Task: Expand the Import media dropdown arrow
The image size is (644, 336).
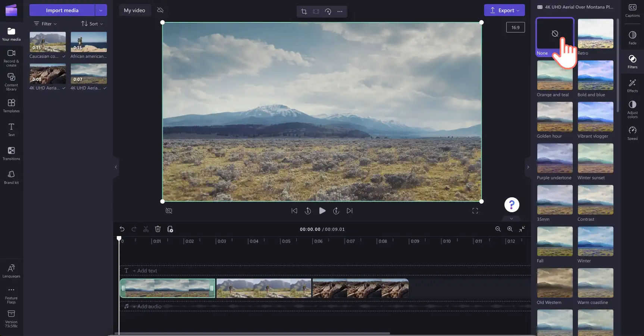Action: click(x=101, y=10)
